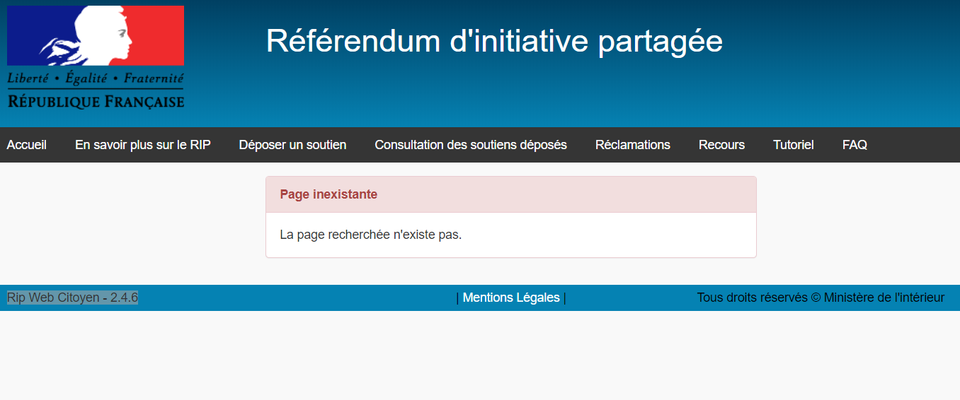
Task: Click the Page inexistante error heading
Action: click(x=328, y=194)
